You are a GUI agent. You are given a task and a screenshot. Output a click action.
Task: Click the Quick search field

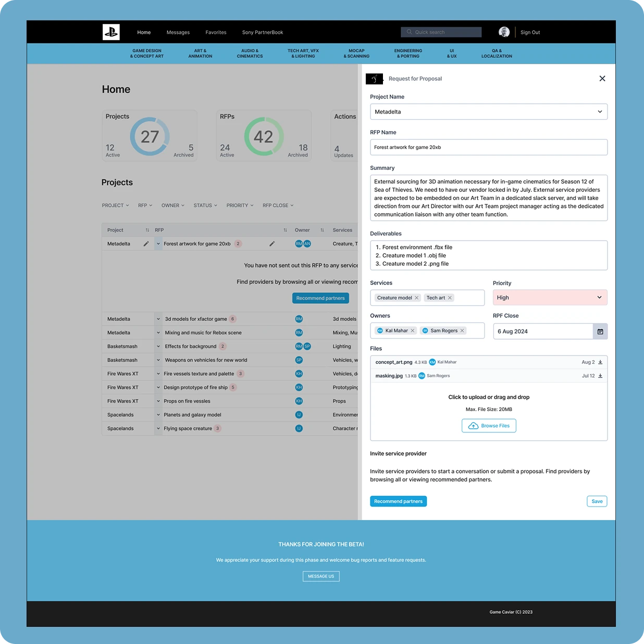(441, 32)
